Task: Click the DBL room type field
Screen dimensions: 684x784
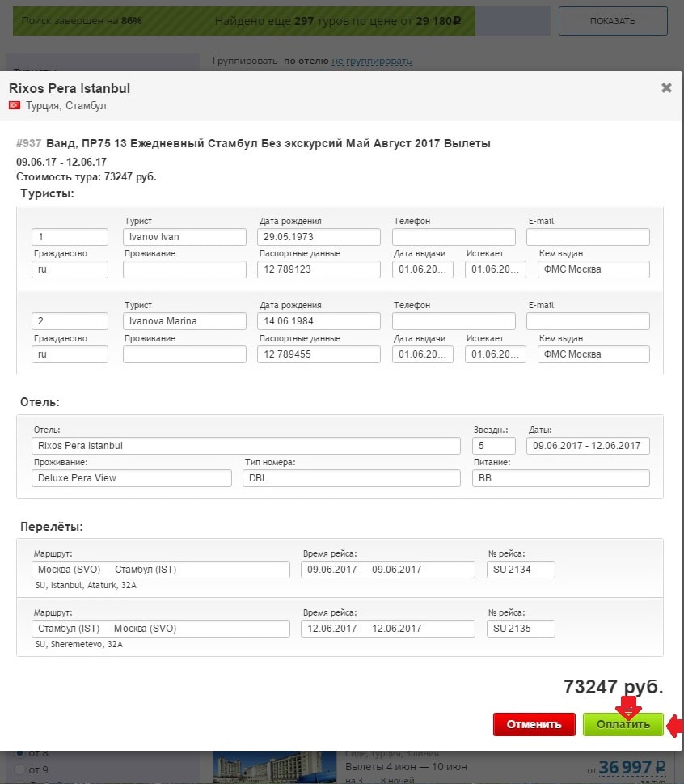Action: [x=351, y=478]
